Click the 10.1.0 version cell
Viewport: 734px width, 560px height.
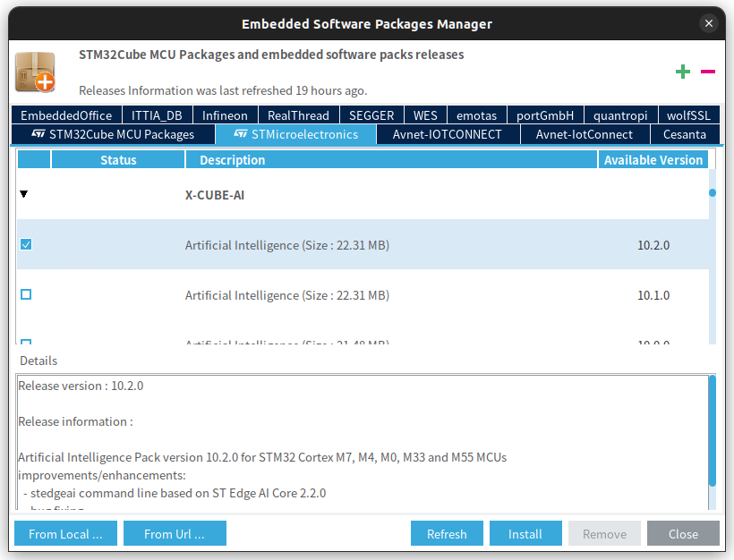653,295
